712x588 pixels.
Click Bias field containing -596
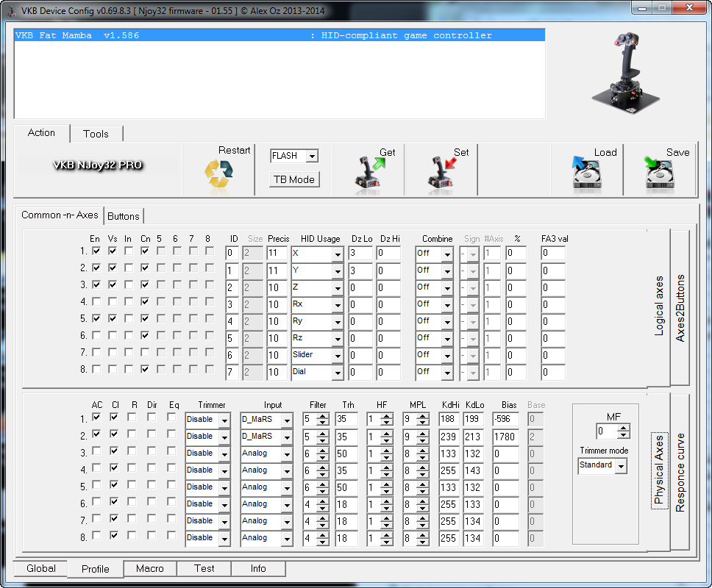pyautogui.click(x=505, y=419)
